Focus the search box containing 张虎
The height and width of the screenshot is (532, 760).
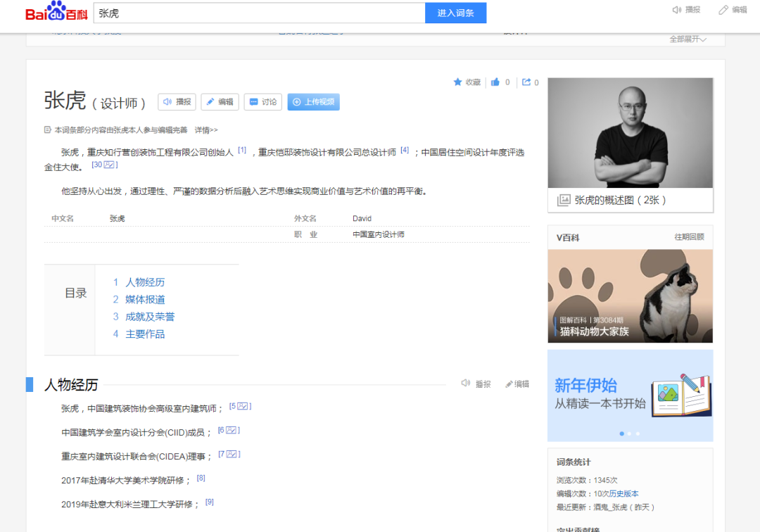[x=259, y=13]
